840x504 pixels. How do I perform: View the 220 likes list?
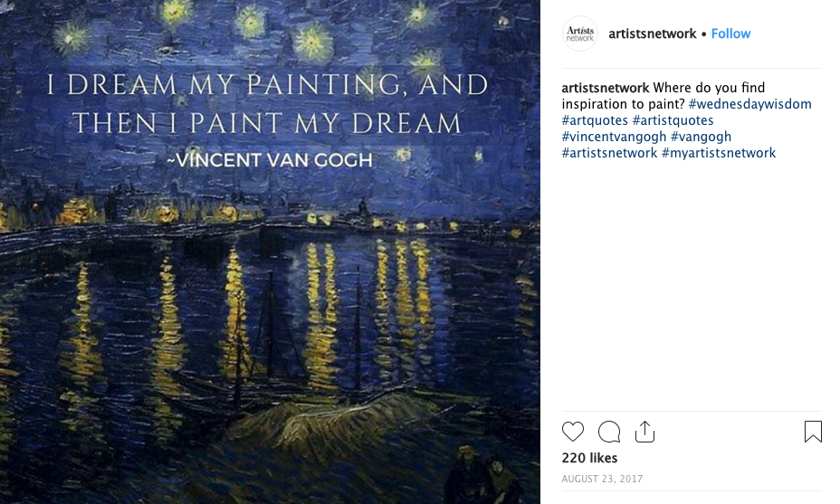589,459
